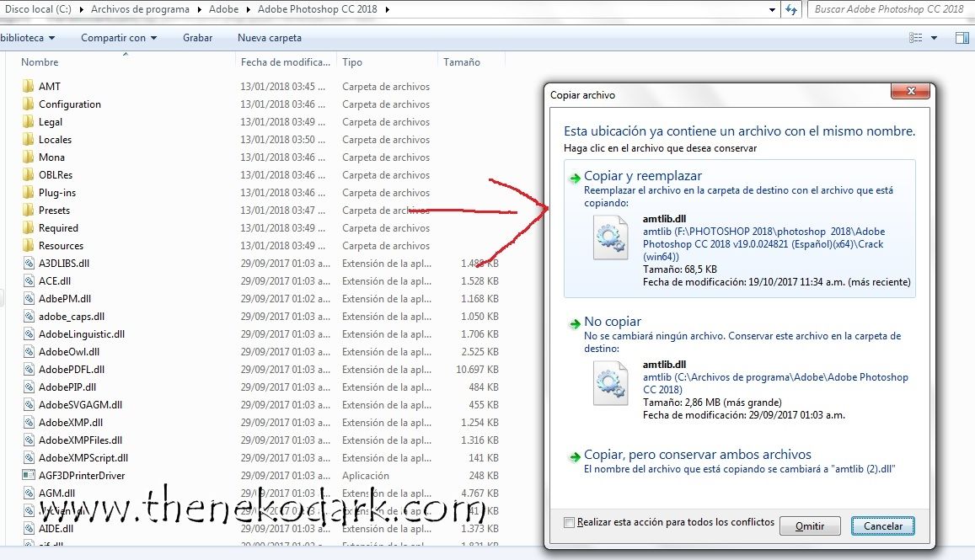
Task: Click the AGF3DPrinterDriver application icon
Action: tap(29, 476)
